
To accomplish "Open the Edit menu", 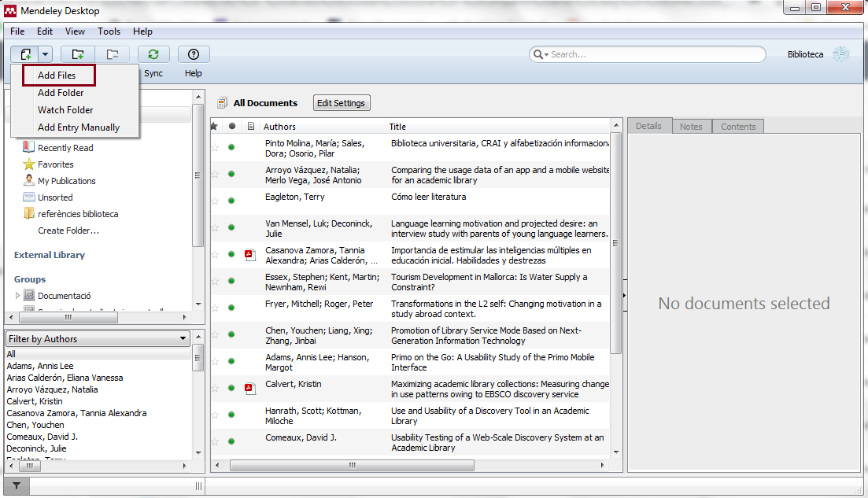I will [45, 31].
